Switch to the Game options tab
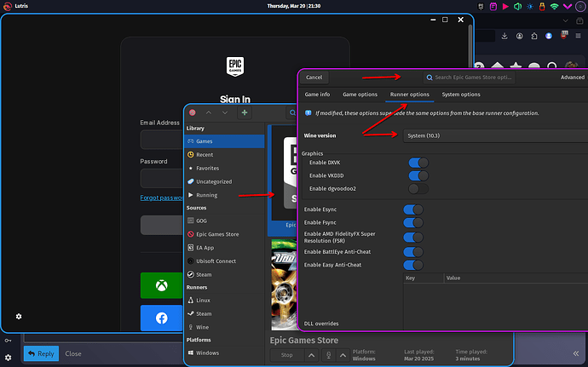Image resolution: width=588 pixels, height=367 pixels. click(x=360, y=95)
